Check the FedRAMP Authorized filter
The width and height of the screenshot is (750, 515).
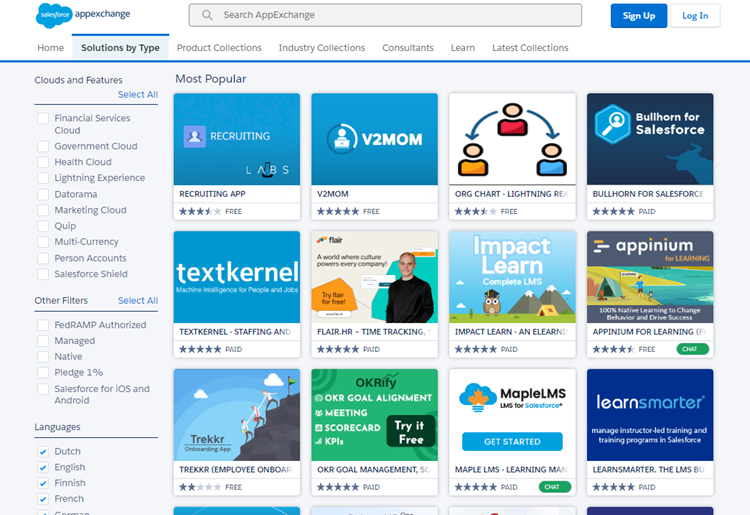43,325
